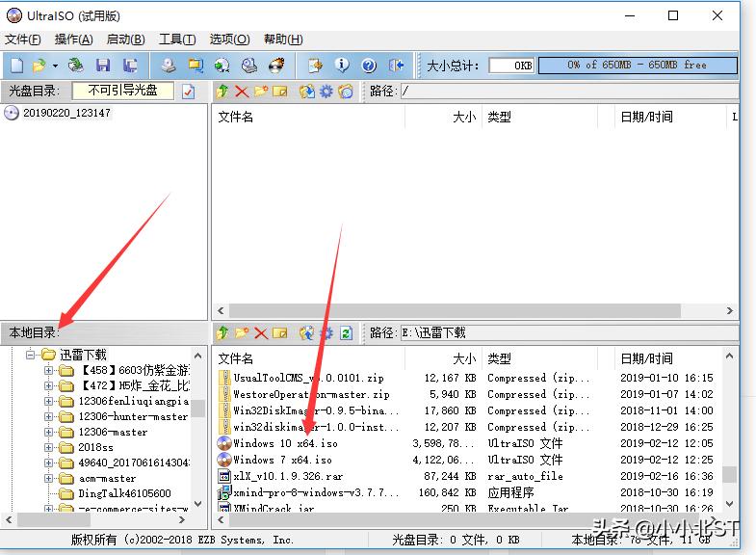
Task: Click the red Delete X in disc pane
Action: click(x=242, y=92)
